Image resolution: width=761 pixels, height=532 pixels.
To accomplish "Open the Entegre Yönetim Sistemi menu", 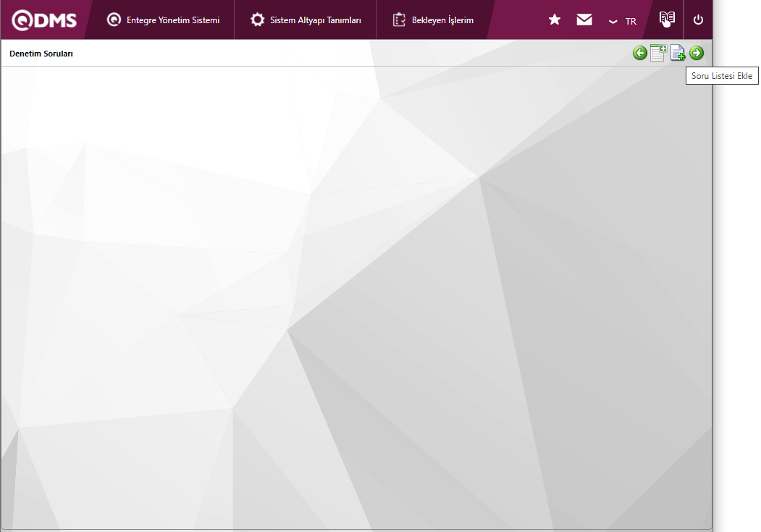I will coord(163,20).
